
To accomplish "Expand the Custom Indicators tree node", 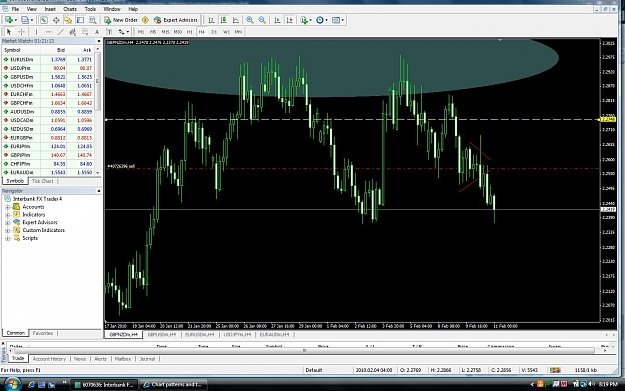I will [x=7, y=230].
